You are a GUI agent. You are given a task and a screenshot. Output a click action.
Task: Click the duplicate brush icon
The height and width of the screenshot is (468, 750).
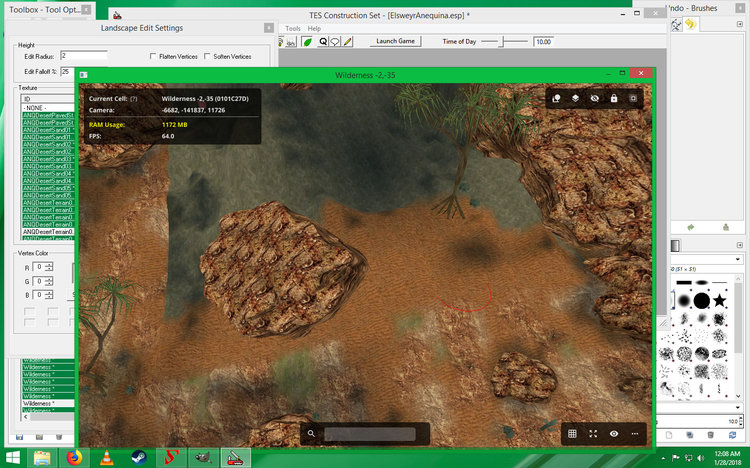[x=690, y=435]
